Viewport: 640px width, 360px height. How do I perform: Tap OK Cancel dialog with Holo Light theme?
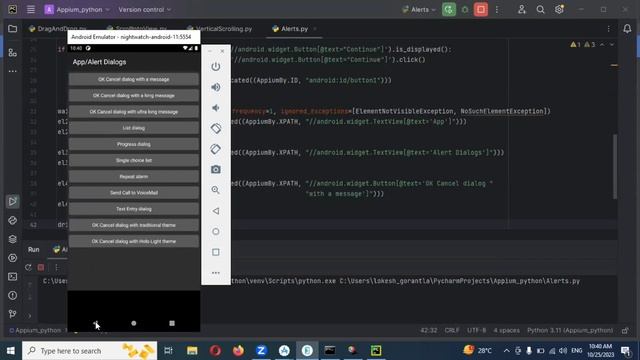coord(133,241)
